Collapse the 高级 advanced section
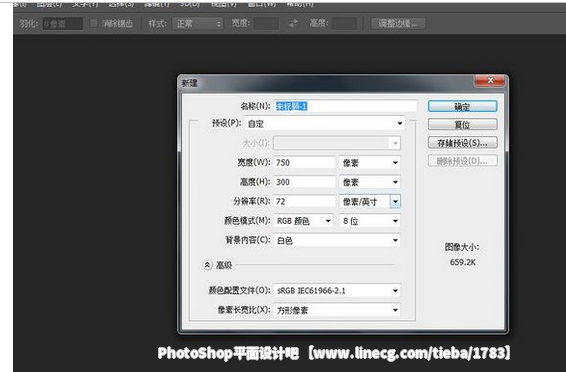 point(207,265)
